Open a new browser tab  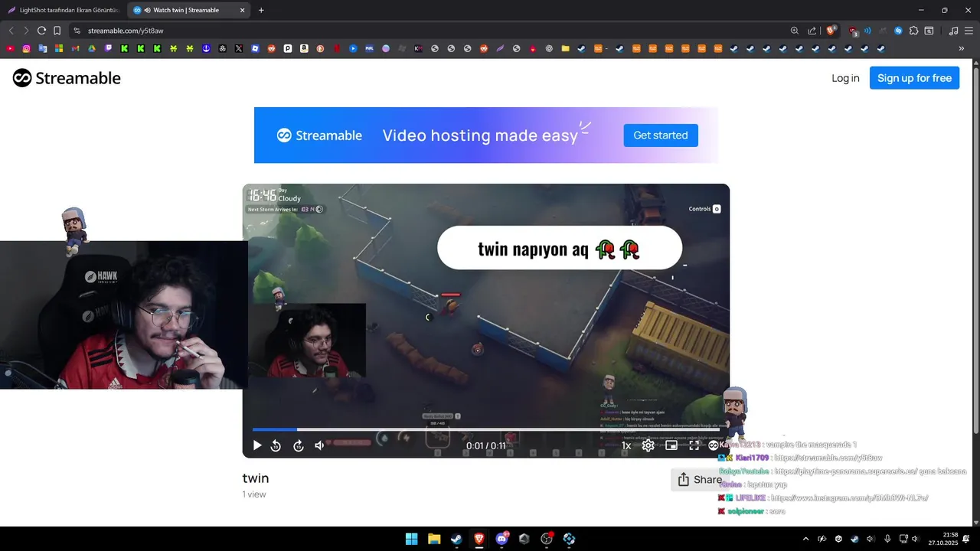click(261, 10)
